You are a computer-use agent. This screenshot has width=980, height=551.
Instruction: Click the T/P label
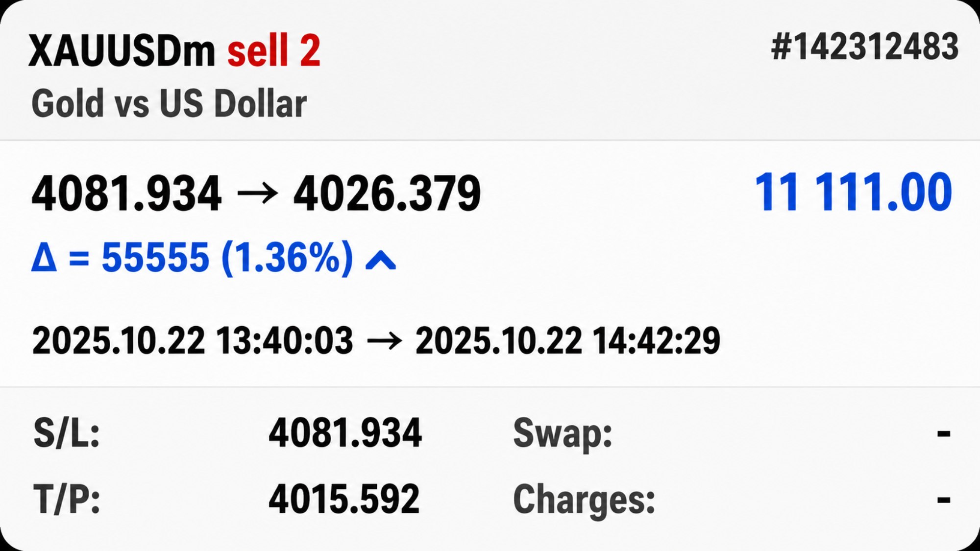coord(67,499)
